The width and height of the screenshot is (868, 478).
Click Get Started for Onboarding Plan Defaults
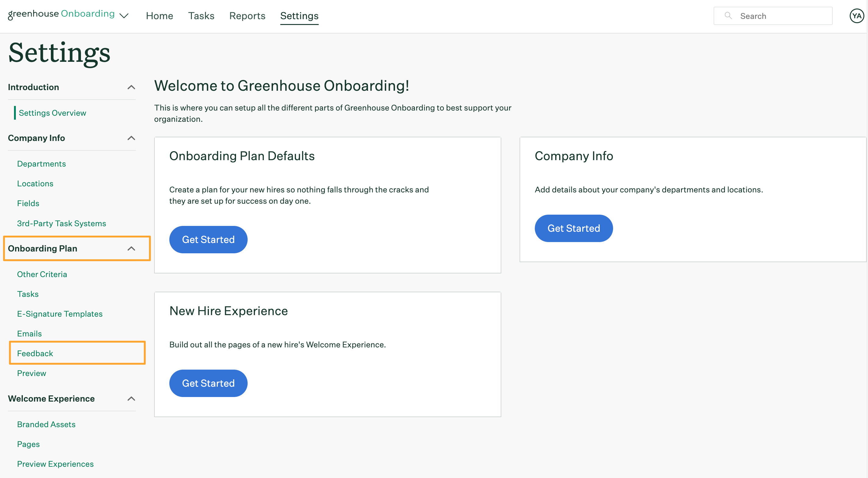[208, 239]
